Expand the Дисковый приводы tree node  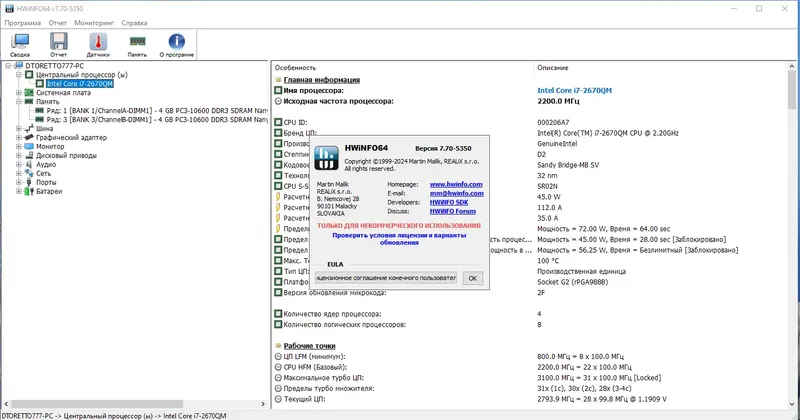pos(19,155)
